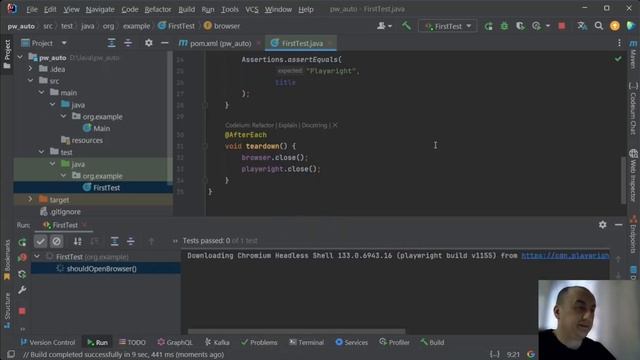
Task: Rerun FirstTest from the top toolbar
Action: pos(489,26)
